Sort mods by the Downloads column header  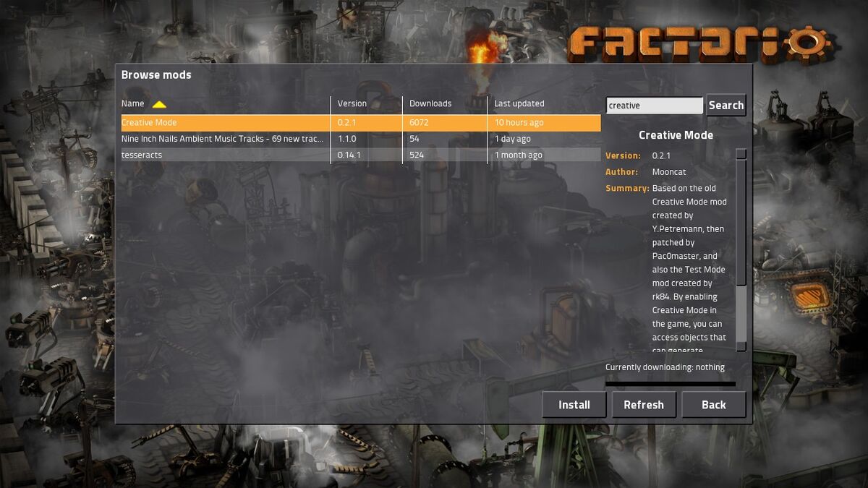(x=430, y=103)
